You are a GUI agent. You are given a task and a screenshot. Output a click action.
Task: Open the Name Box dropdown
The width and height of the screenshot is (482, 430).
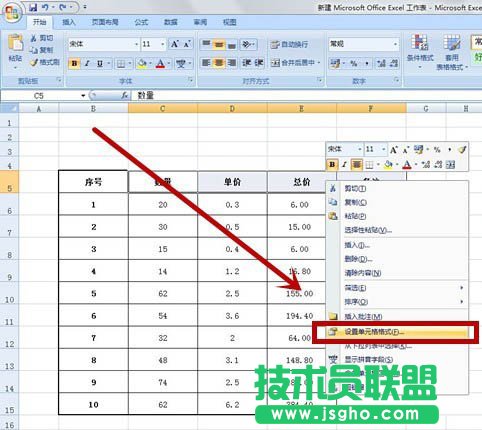[83, 96]
